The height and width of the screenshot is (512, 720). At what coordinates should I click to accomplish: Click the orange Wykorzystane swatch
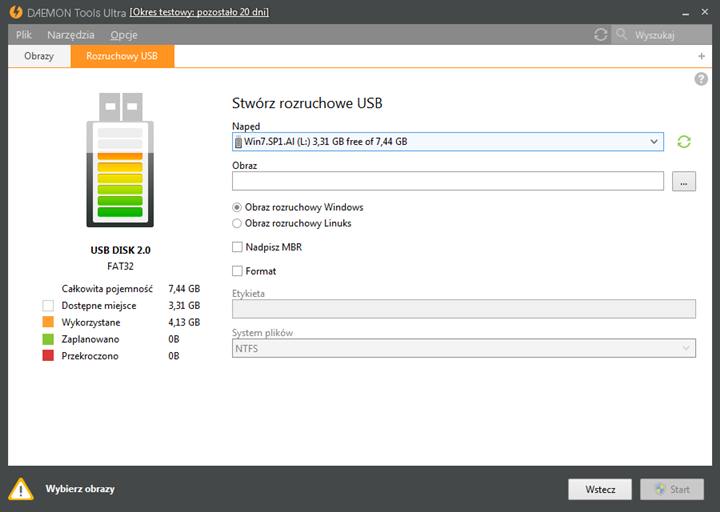tap(48, 322)
